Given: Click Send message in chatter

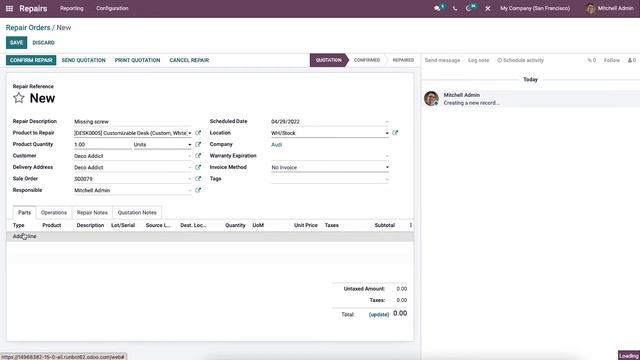Looking at the screenshot, I should point(442,60).
